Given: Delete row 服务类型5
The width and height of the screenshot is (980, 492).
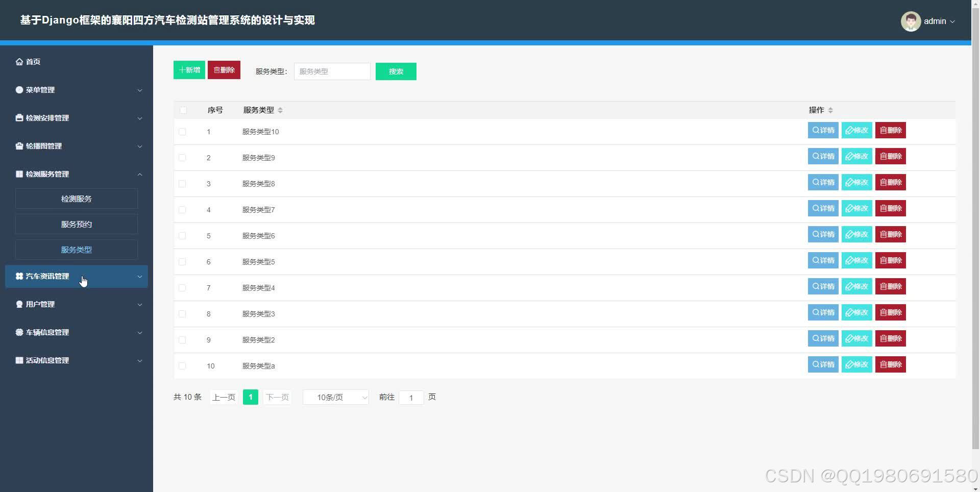Looking at the screenshot, I should tap(890, 260).
